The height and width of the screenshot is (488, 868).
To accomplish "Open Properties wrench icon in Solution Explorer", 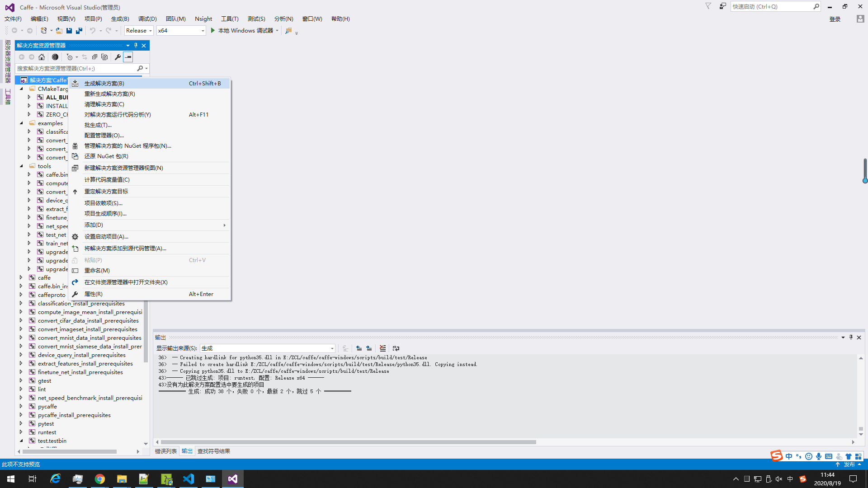I will (x=118, y=57).
